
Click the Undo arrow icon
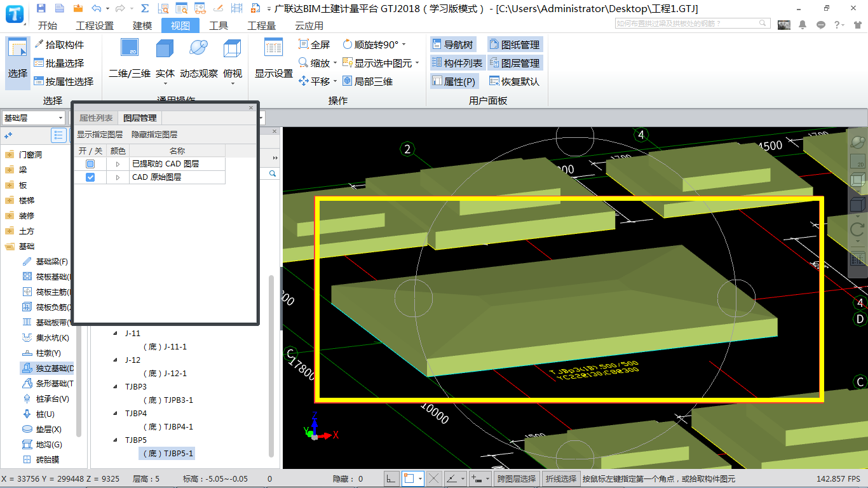pyautogui.click(x=96, y=8)
